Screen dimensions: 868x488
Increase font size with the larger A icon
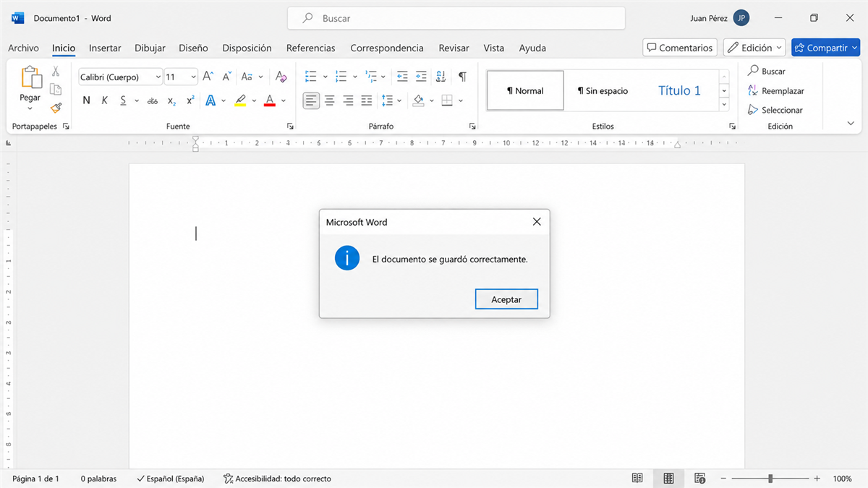point(208,77)
